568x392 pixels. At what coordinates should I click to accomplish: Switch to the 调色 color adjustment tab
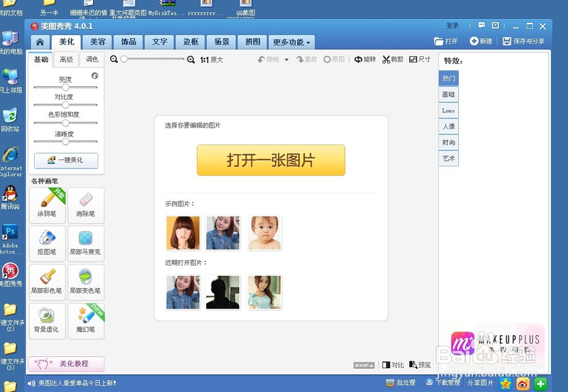pos(91,59)
